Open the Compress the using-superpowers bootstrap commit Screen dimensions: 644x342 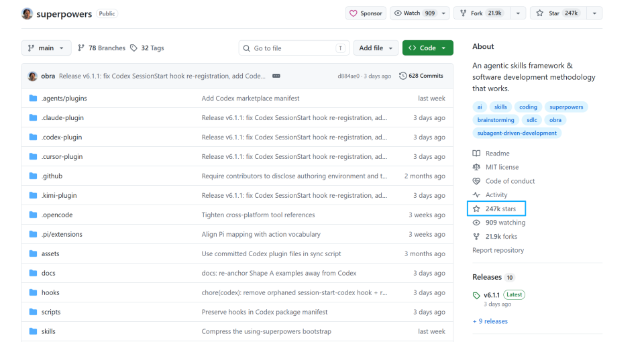click(266, 331)
